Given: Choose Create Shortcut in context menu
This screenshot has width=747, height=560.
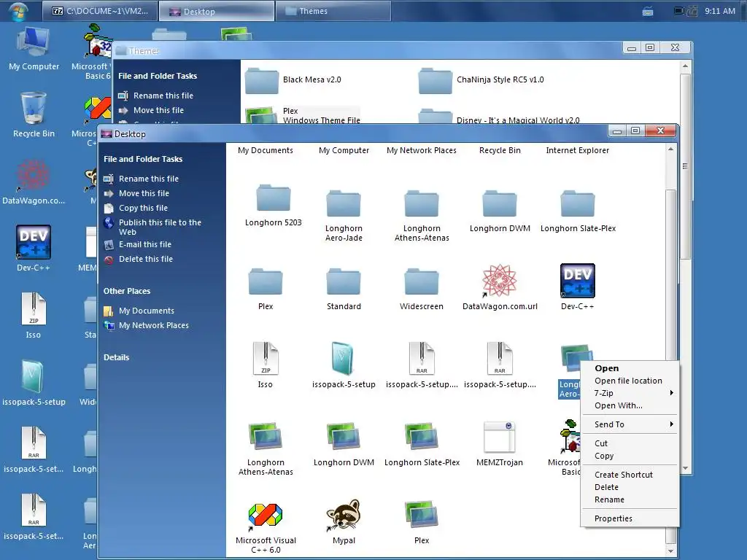Looking at the screenshot, I should (630, 475).
